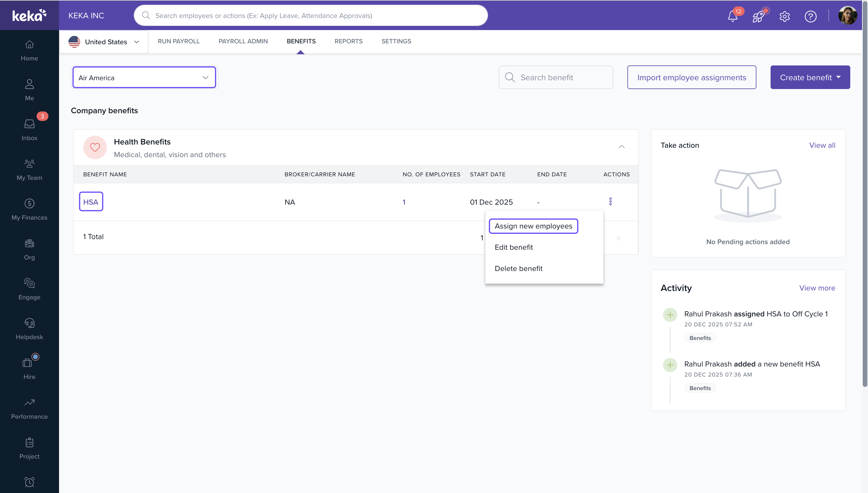Select Edit benefit from the menu
The width and height of the screenshot is (868, 493).
click(x=513, y=247)
